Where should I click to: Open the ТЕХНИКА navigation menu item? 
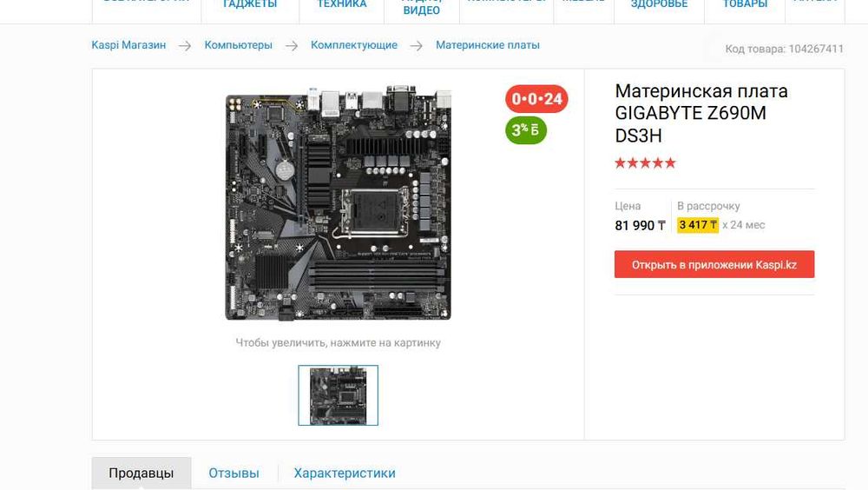(x=341, y=4)
